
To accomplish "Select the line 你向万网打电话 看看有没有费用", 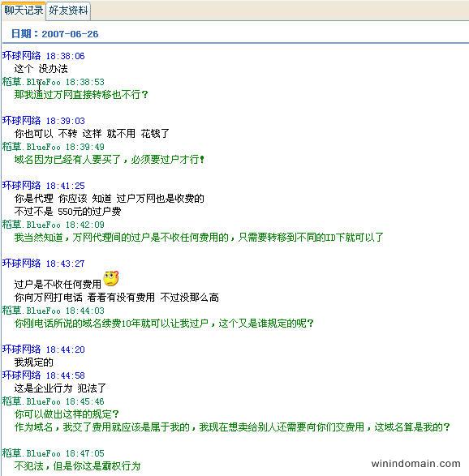I will tap(84, 298).
